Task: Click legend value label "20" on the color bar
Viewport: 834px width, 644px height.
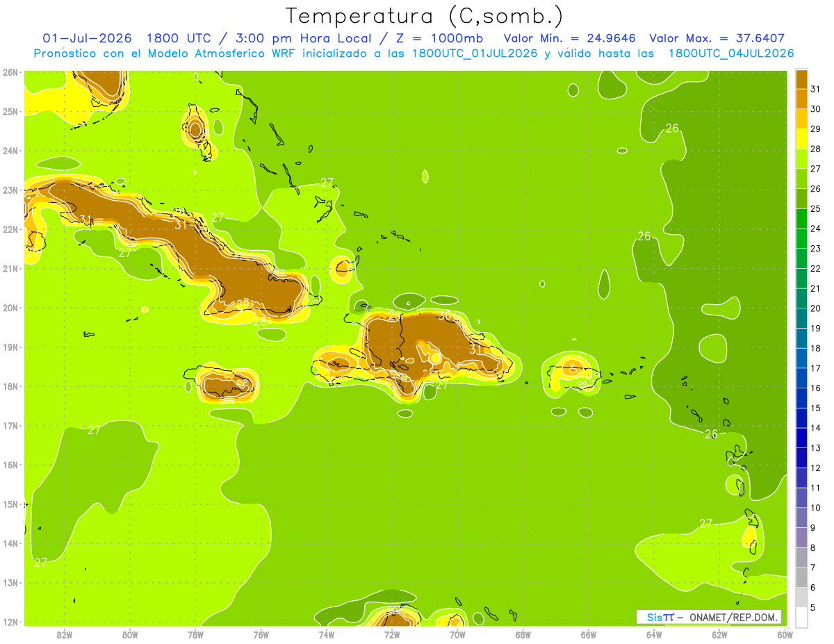Action: coord(816,308)
